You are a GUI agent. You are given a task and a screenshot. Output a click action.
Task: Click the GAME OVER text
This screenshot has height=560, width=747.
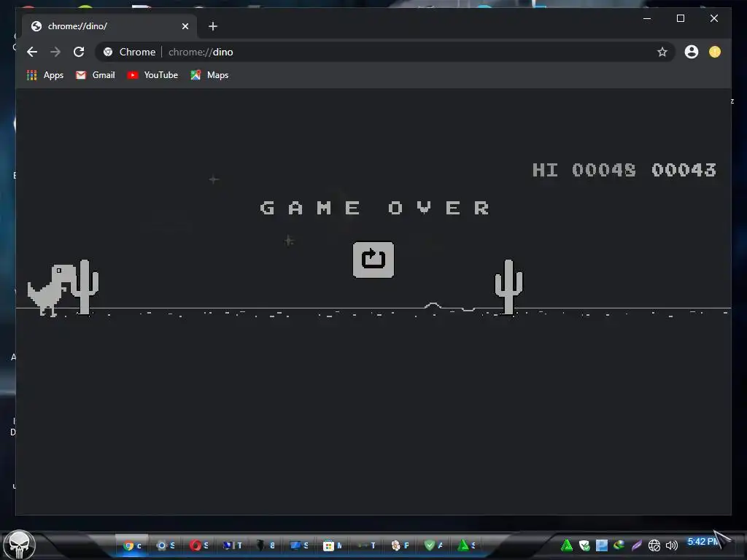click(374, 208)
